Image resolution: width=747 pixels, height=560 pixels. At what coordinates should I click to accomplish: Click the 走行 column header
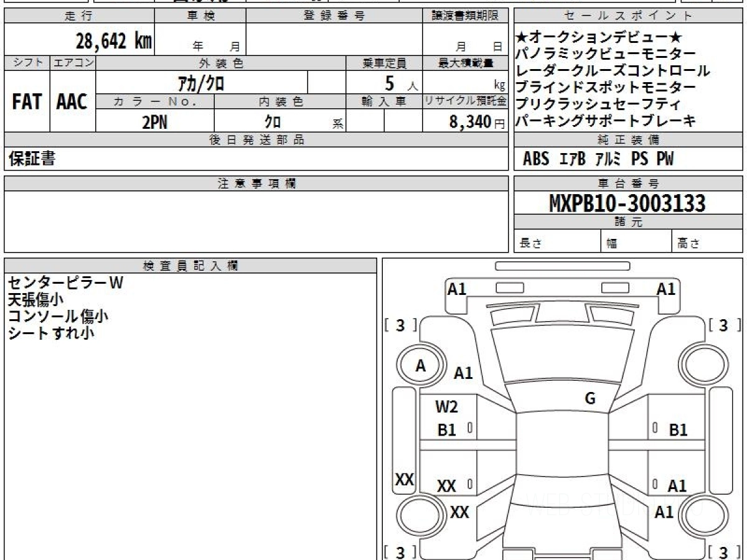(x=78, y=16)
